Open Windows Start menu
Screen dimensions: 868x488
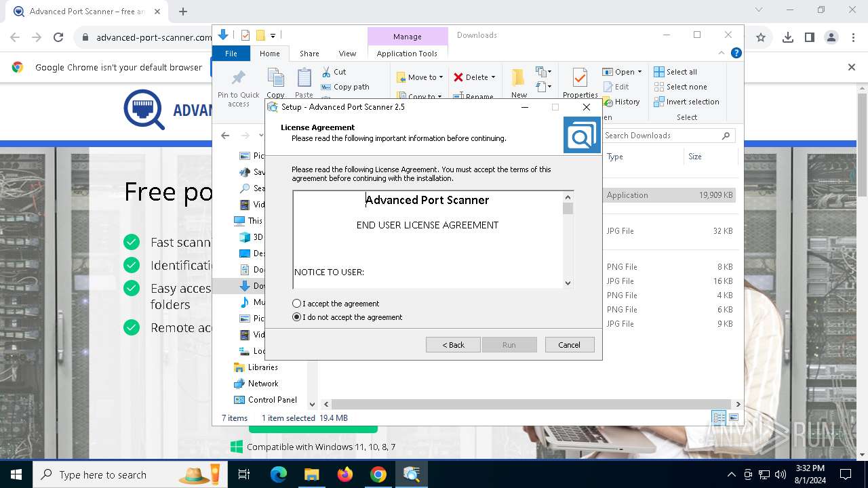point(16,474)
